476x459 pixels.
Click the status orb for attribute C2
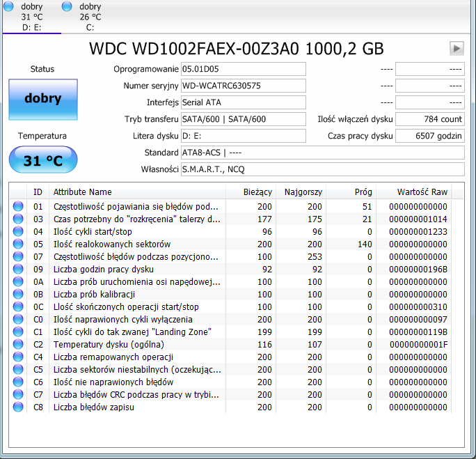click(x=18, y=344)
